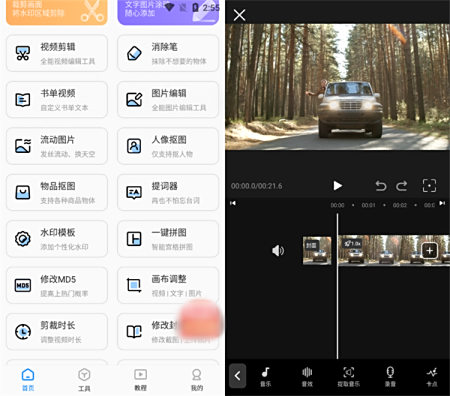Viewport: 450px width, 396px height.
Task: Start 录音 voice recording
Action: [x=390, y=377]
